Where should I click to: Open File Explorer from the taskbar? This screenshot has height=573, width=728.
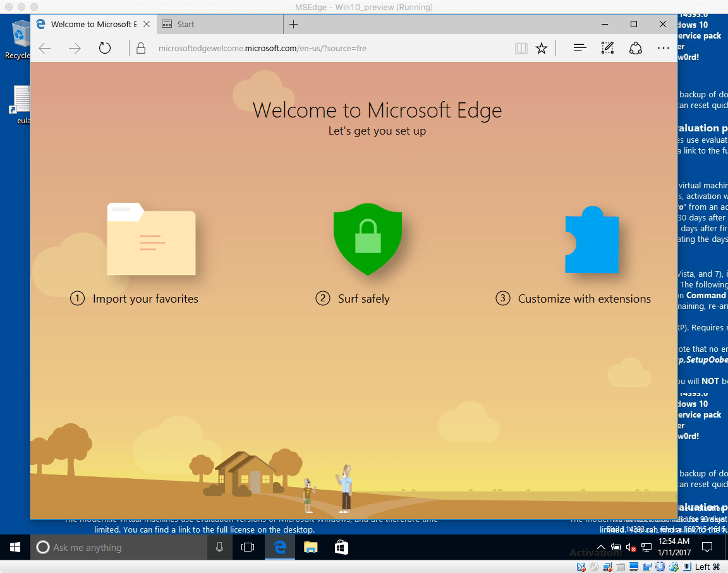(x=311, y=548)
